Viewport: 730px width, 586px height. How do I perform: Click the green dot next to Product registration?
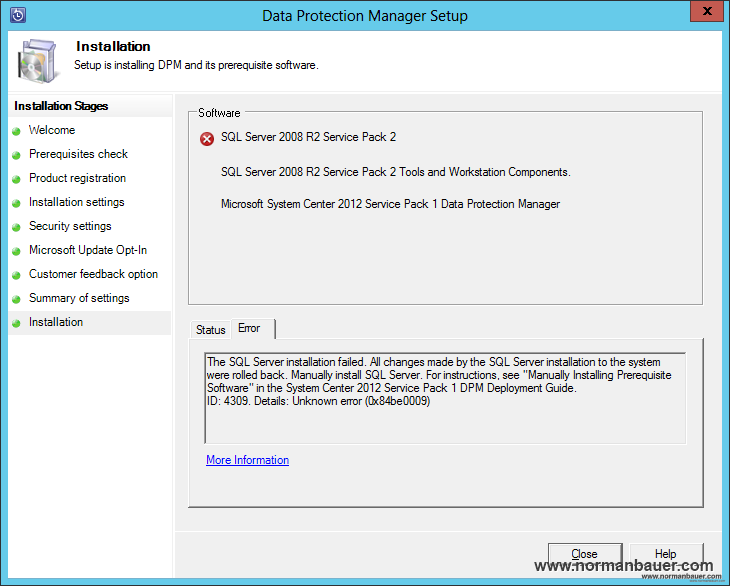(17, 179)
